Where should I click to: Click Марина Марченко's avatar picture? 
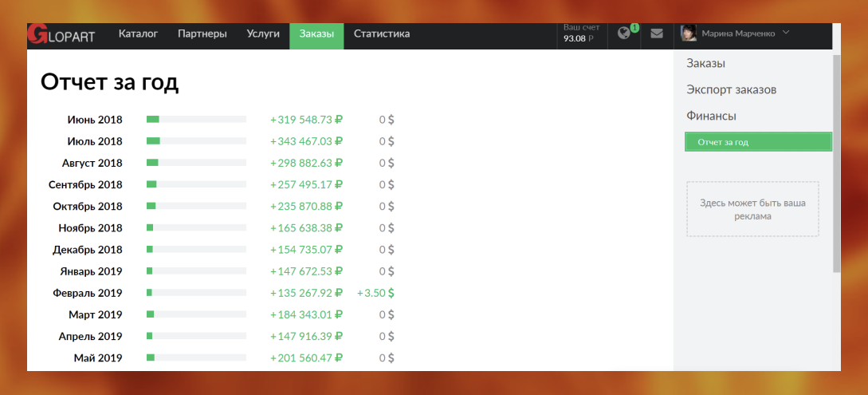[x=689, y=34]
